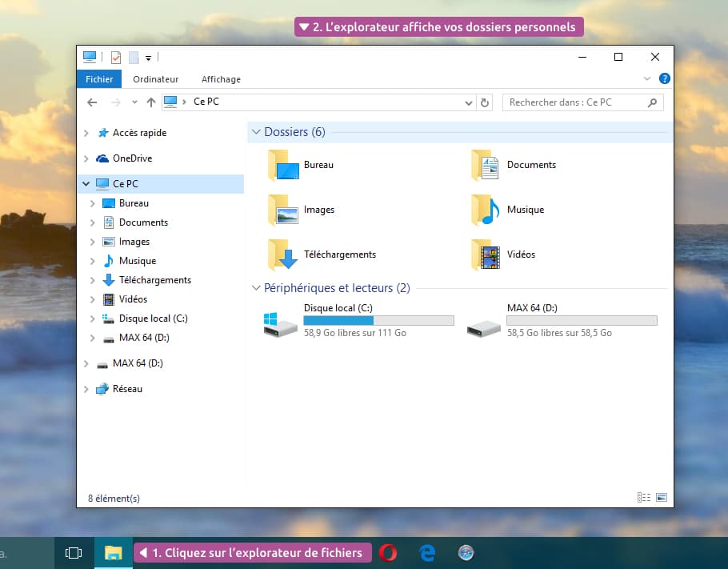
Task: Open the Téléchargements folder icon in main pane
Action: pos(282,255)
